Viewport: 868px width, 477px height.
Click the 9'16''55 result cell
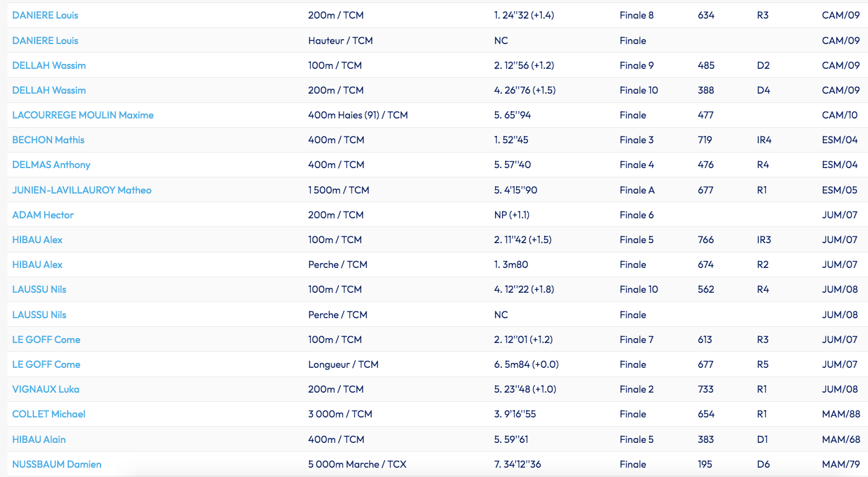[x=515, y=414]
